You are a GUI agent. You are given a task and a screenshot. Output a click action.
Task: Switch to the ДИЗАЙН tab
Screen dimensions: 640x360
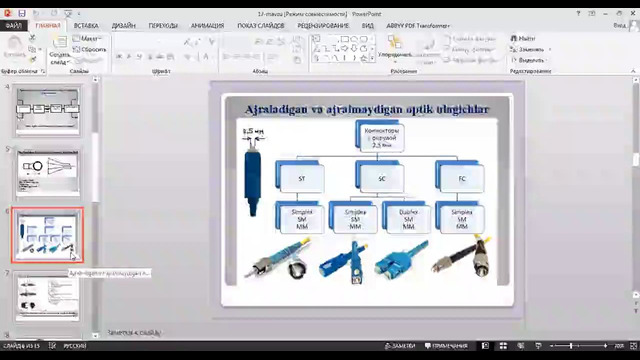124,25
